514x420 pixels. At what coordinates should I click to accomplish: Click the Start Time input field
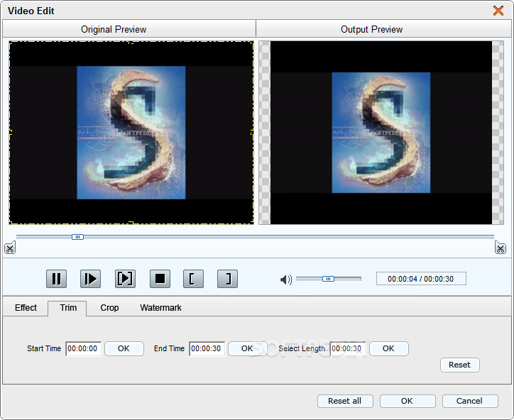(x=83, y=348)
